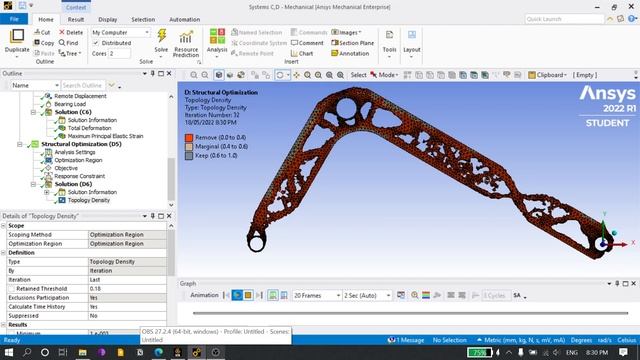Collapse the Scope section in Details
The height and width of the screenshot is (360, 640).
tap(3, 226)
